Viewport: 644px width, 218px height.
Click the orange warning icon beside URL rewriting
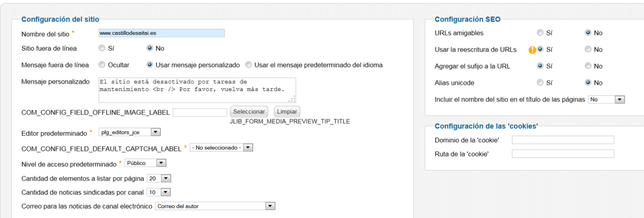click(532, 50)
